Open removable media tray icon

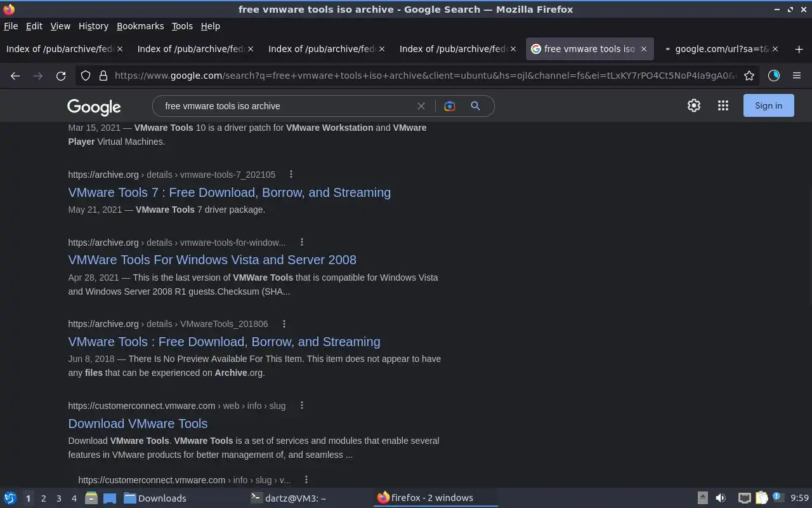tap(703, 498)
